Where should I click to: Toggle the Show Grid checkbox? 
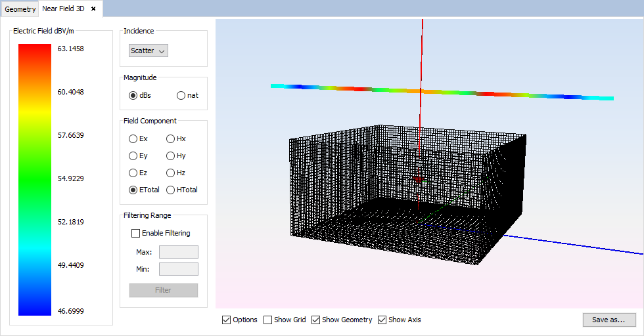tap(267, 320)
